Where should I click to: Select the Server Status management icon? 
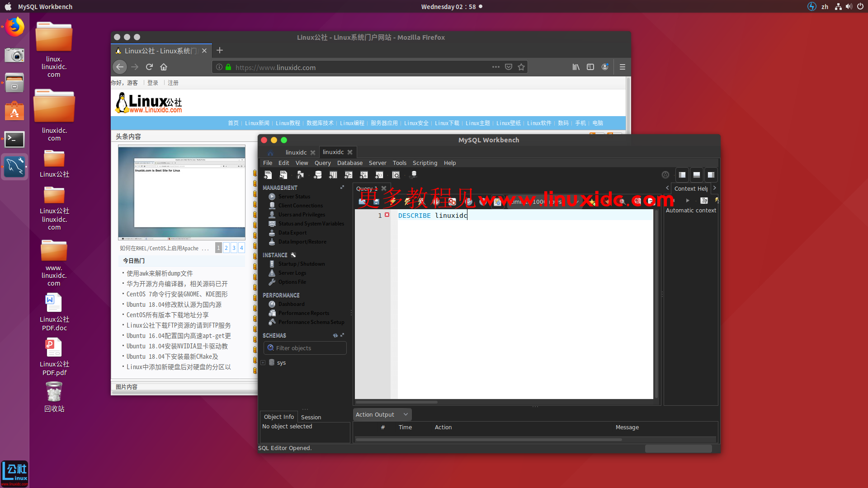pos(272,197)
